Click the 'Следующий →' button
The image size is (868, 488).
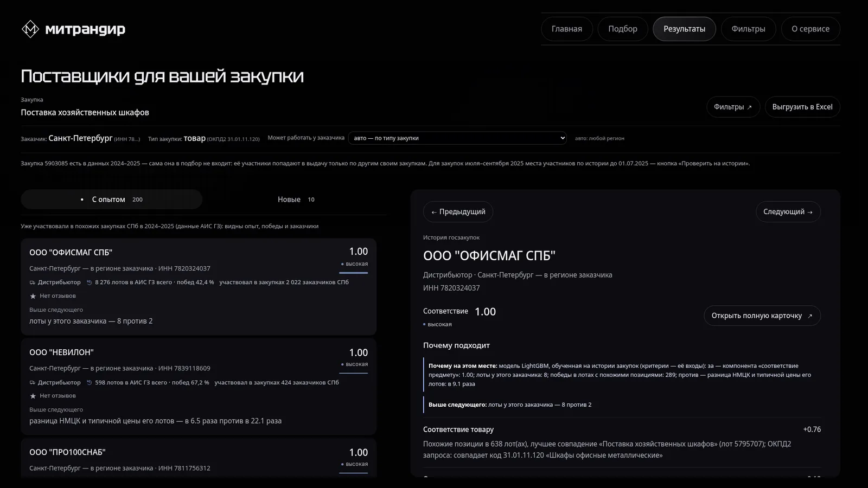[x=788, y=211]
